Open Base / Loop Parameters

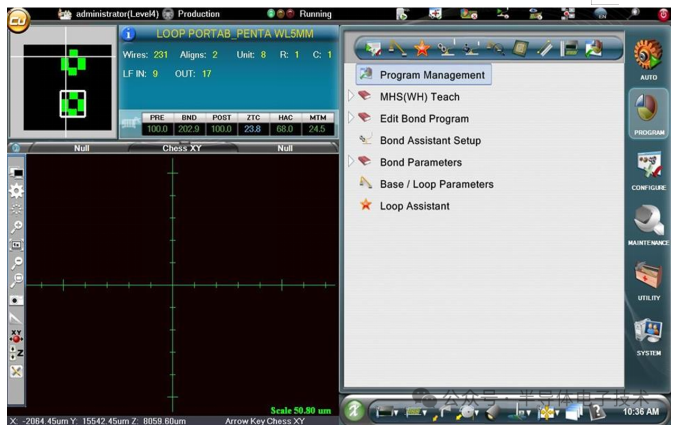436,184
